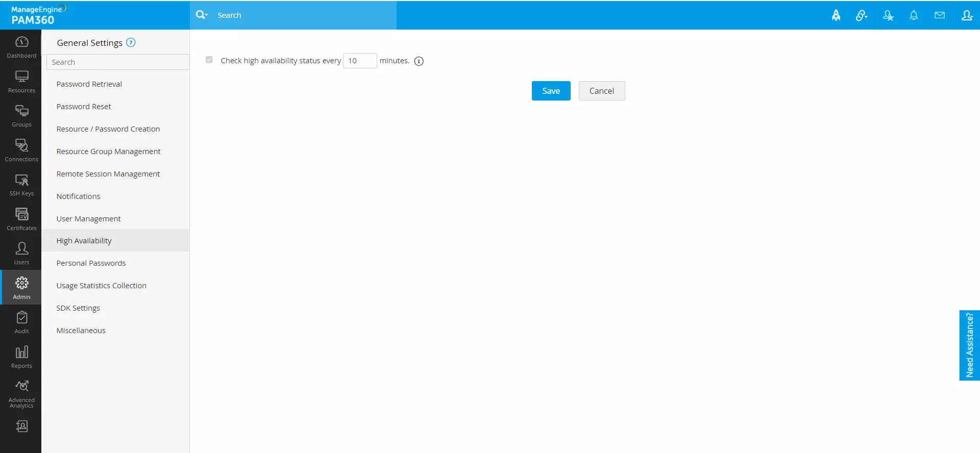Viewport: 980px width, 453px height.
Task: Click the minutes interval input field
Action: pos(360,61)
